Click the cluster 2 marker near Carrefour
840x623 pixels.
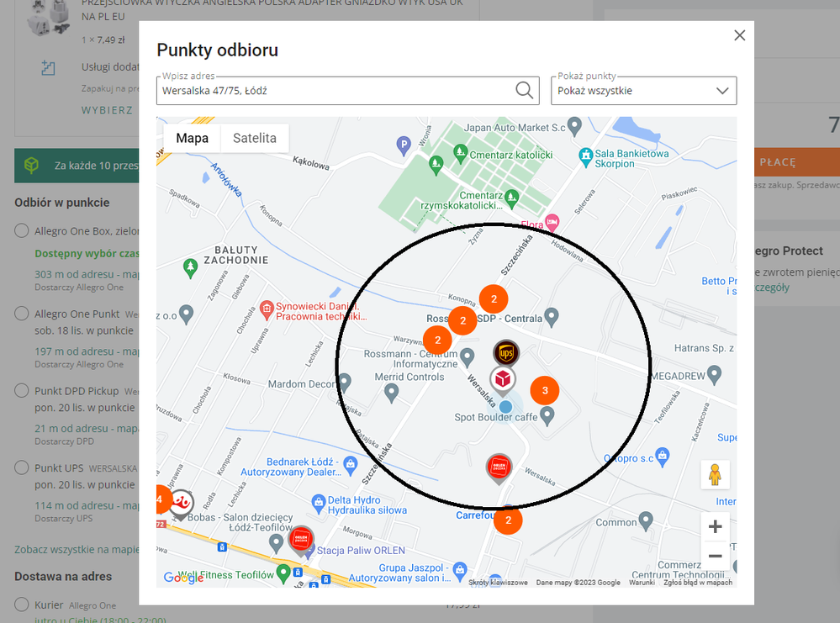508,520
